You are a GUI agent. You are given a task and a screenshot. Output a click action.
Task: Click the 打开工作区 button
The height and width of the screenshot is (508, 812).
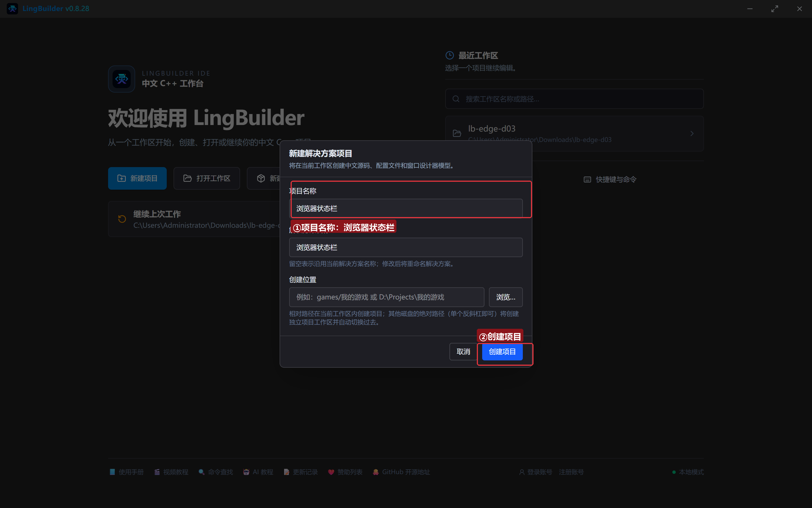tap(207, 178)
